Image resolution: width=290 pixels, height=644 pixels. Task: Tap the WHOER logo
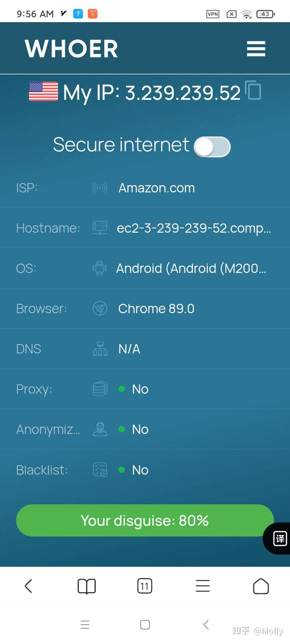[x=71, y=49]
